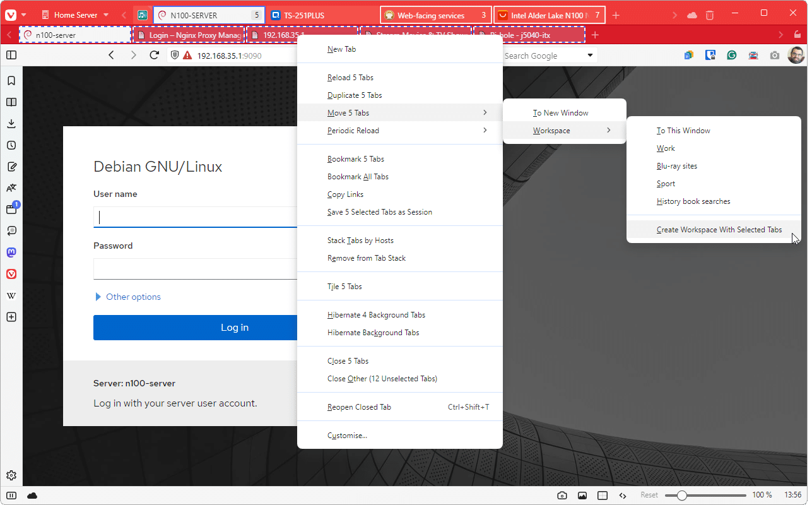Expand Other options on the login form
The height and width of the screenshot is (505, 812).
[x=127, y=297]
